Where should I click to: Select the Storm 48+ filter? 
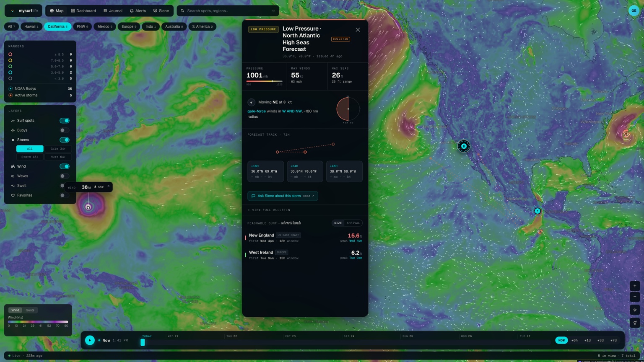click(30, 157)
